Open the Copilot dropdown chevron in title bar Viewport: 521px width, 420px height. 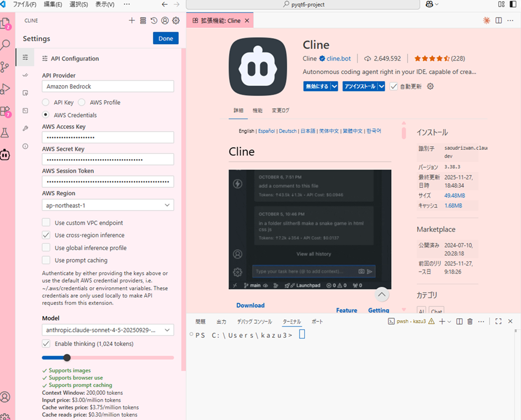[x=437, y=4]
